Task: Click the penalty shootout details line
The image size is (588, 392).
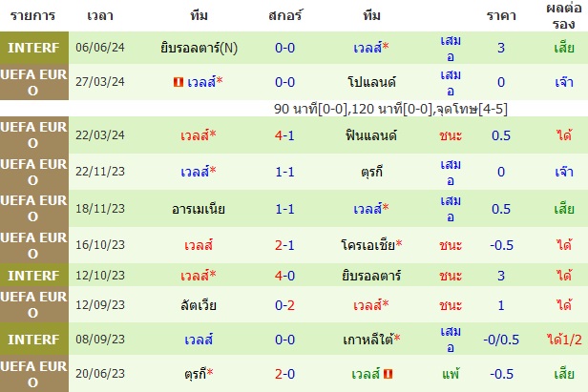Action: click(x=390, y=109)
